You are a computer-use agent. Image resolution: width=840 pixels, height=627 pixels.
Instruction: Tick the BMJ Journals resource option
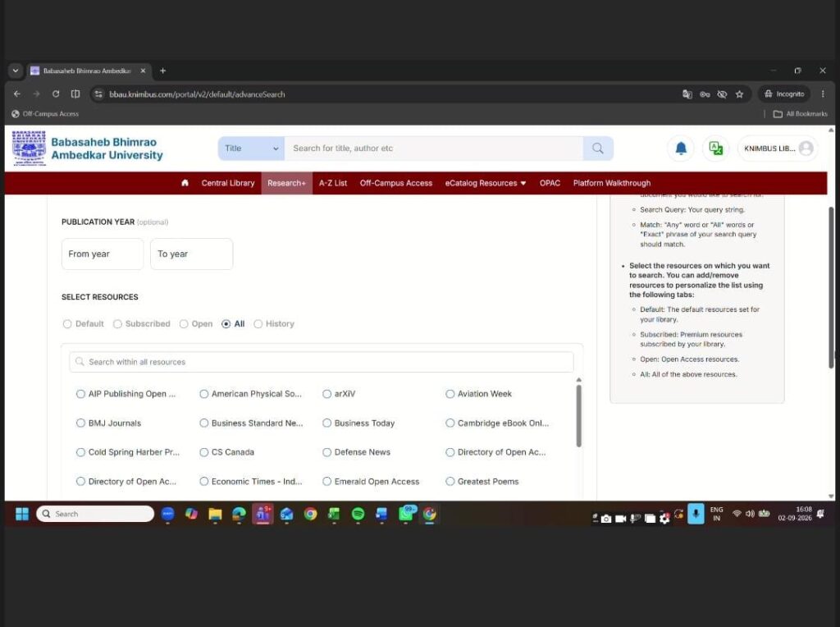click(x=80, y=423)
